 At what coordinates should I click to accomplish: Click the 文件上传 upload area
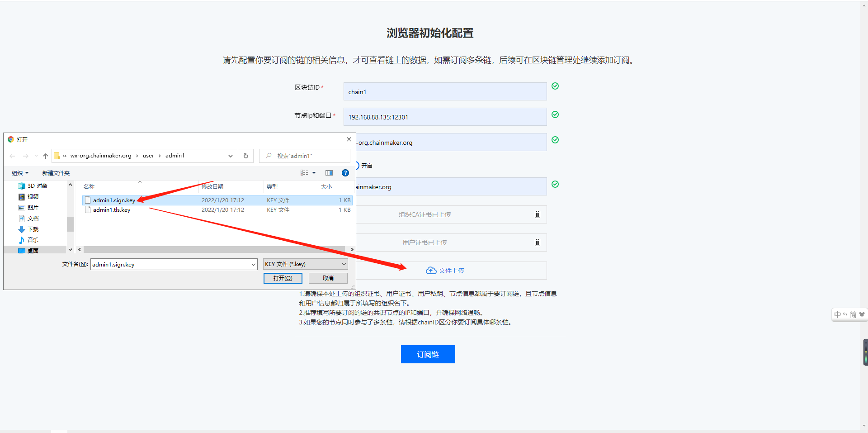pos(445,271)
